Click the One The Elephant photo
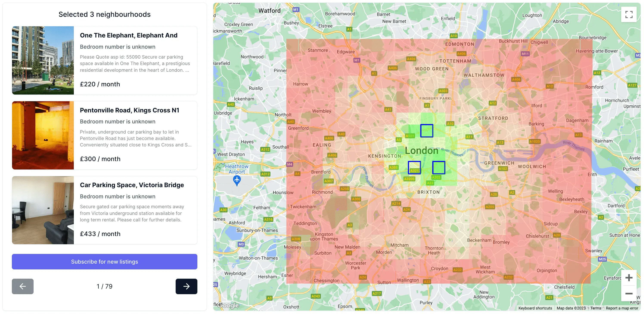644x314 pixels. point(43,60)
